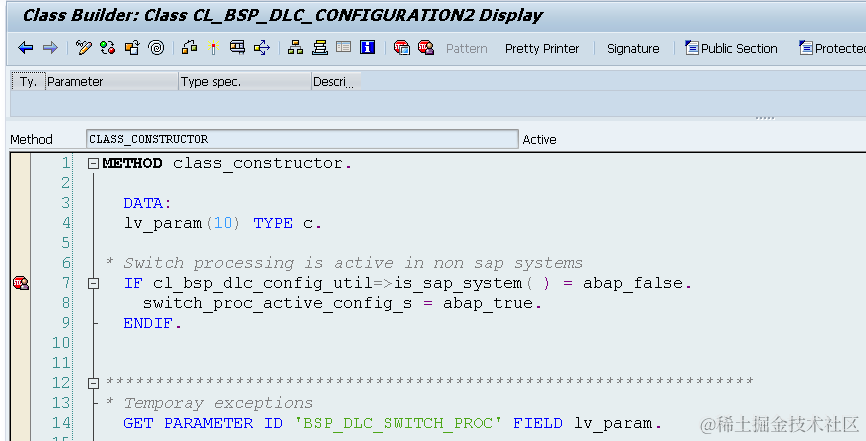Click the Signature button
The height and width of the screenshot is (441, 866).
click(633, 49)
